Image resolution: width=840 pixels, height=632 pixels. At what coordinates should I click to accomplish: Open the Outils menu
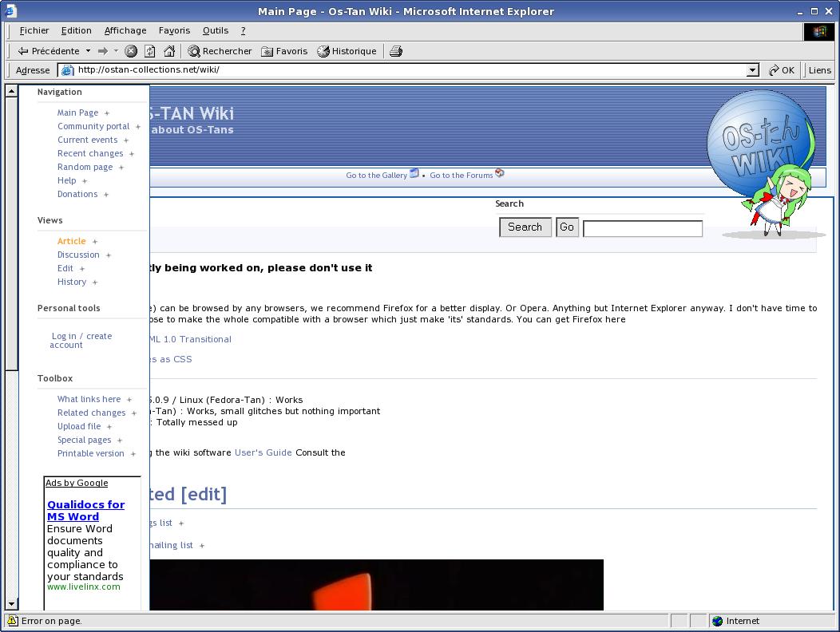click(216, 30)
